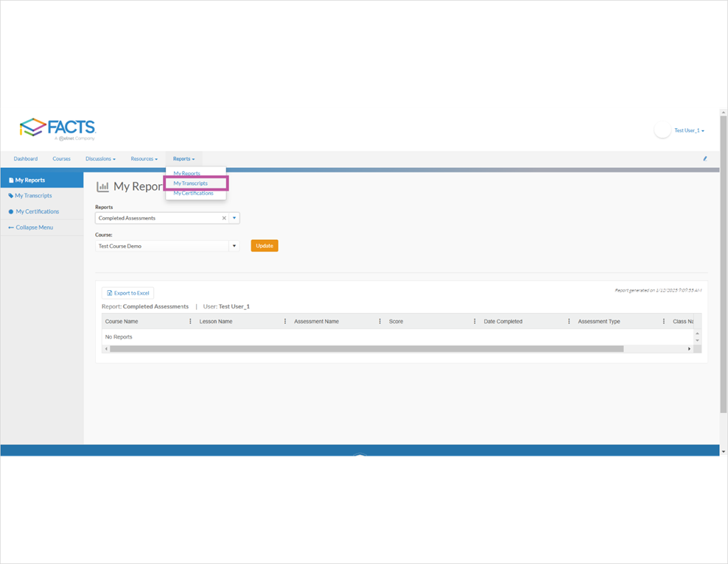The image size is (728, 564).
Task: Select the document icon next to My Reports sidebar entry
Action: click(x=10, y=180)
